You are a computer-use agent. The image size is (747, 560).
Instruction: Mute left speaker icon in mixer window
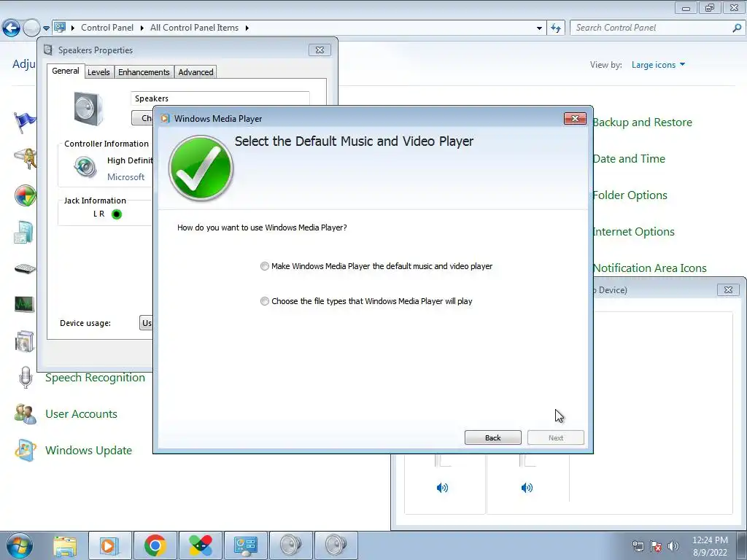tap(443, 488)
